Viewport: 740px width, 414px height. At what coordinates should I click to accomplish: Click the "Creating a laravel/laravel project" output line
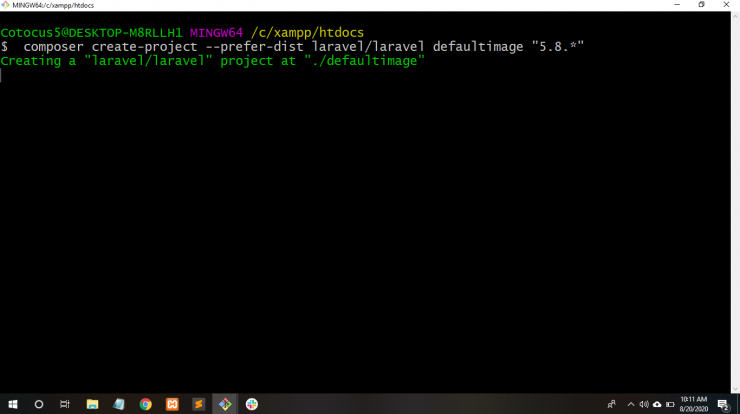click(212, 61)
